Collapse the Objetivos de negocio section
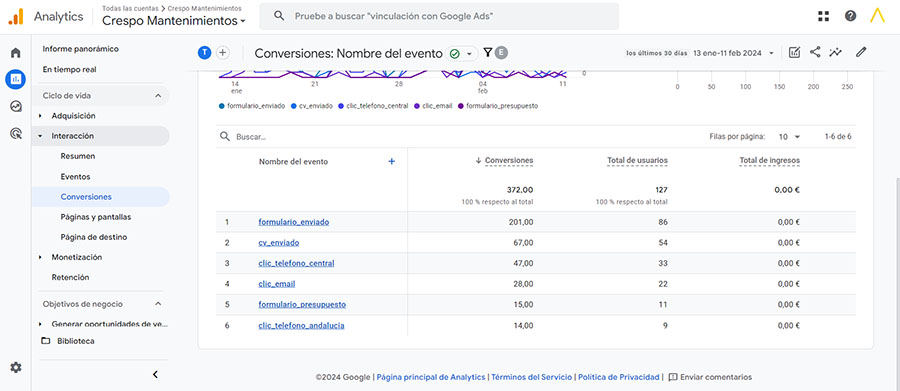Viewport: 900px width, 391px height. pos(158,304)
